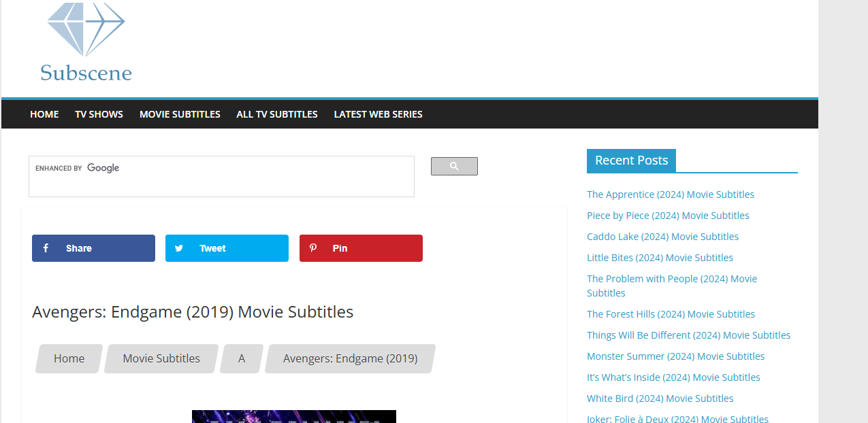868x423 pixels.
Task: Open Little Bites (2024) Movie Subtitles
Action: (660, 258)
